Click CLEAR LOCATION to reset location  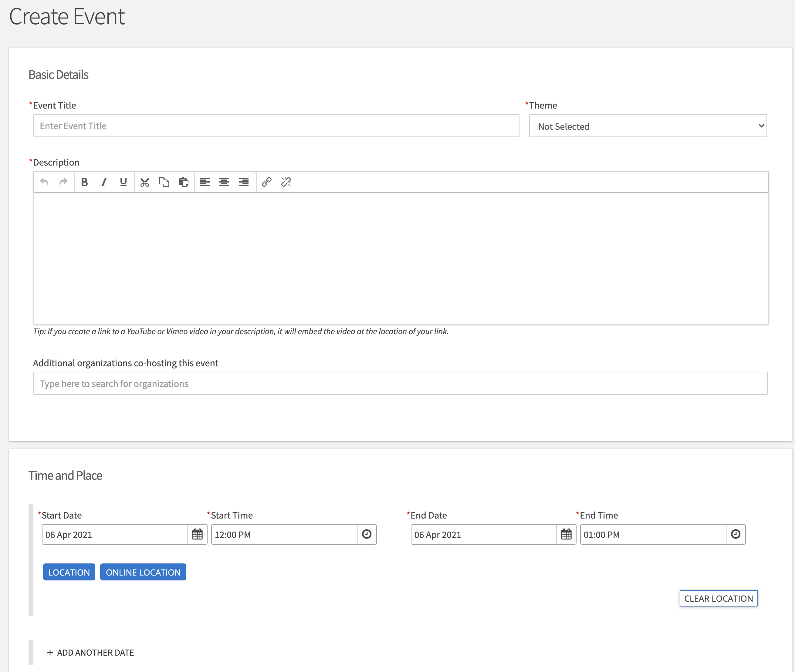719,598
